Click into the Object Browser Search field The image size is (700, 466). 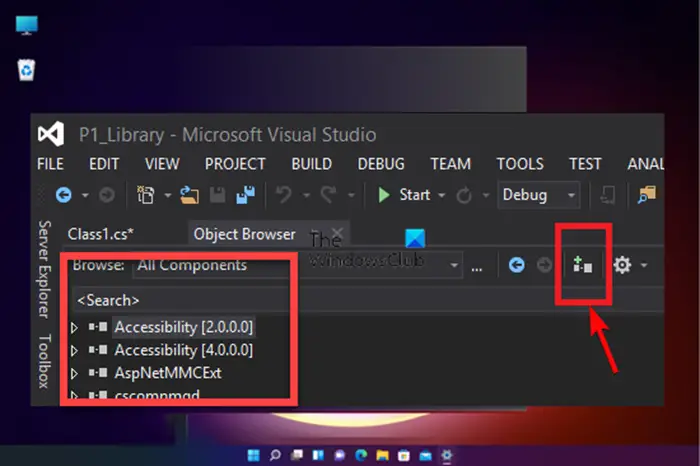tap(367, 300)
